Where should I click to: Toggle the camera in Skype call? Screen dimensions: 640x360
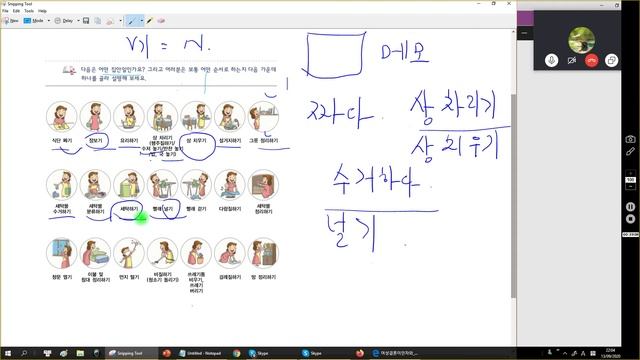coord(571,60)
